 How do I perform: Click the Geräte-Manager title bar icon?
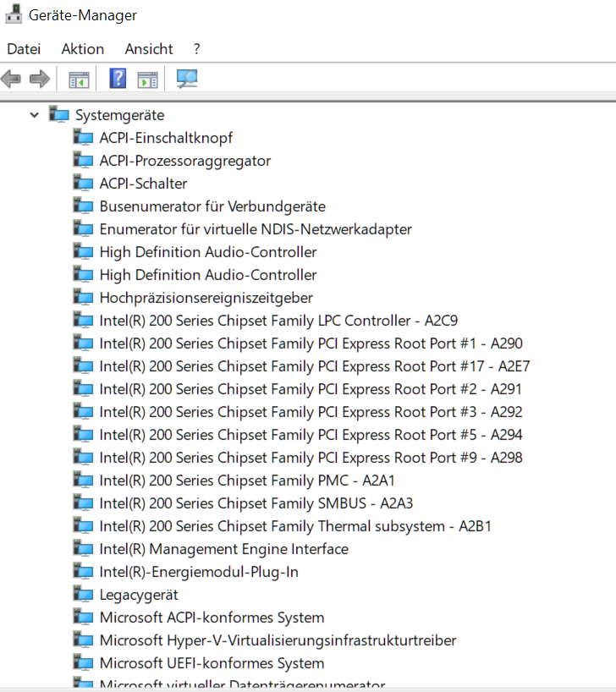coord(14,14)
